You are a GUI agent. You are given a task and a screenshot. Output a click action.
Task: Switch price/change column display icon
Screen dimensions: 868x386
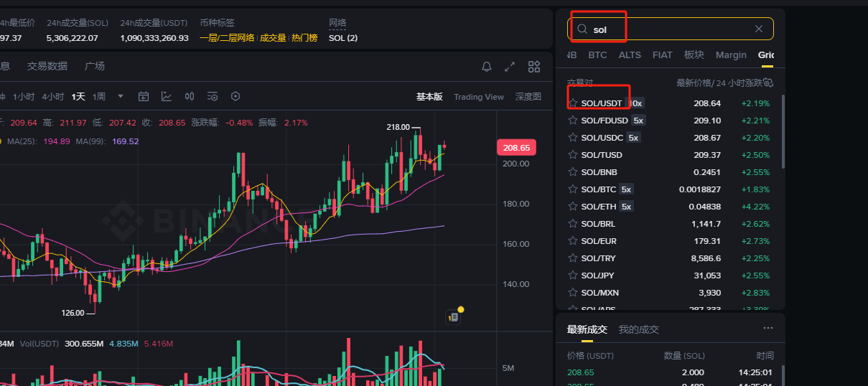tap(767, 83)
